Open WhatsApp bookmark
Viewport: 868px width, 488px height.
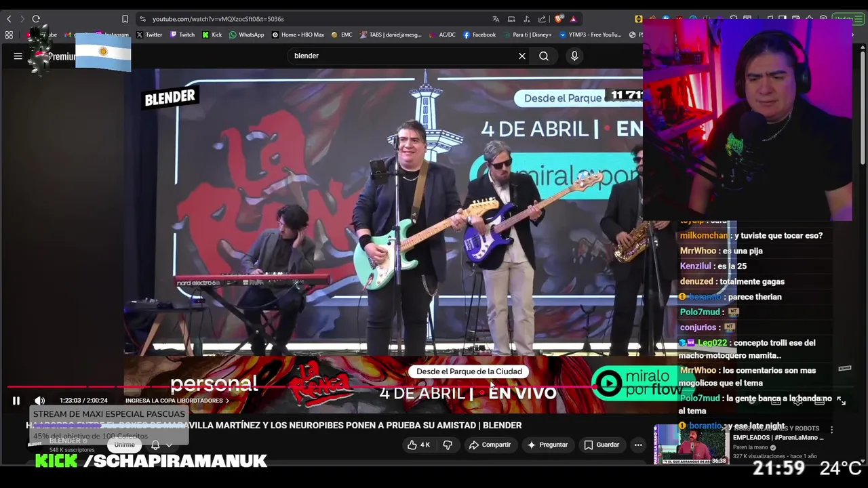tap(247, 35)
